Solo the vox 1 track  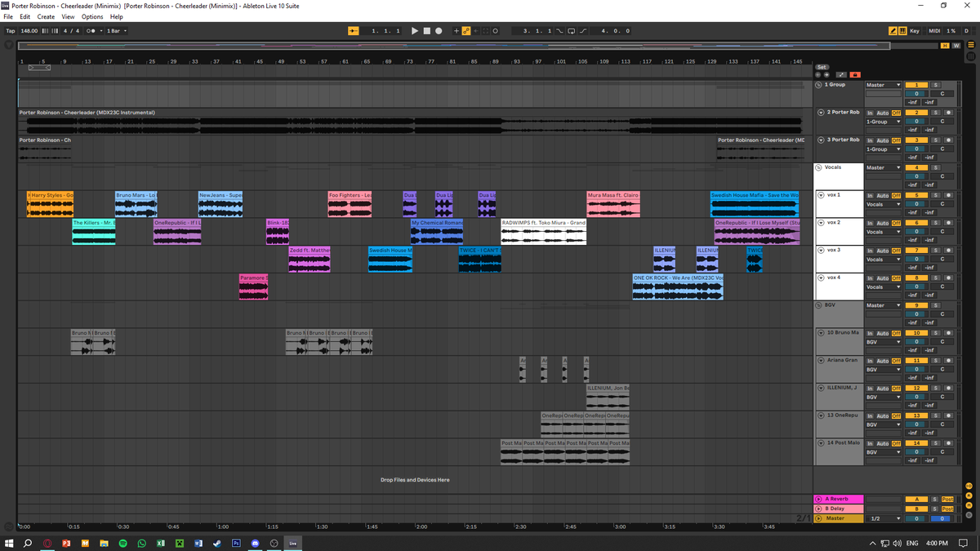tap(936, 195)
